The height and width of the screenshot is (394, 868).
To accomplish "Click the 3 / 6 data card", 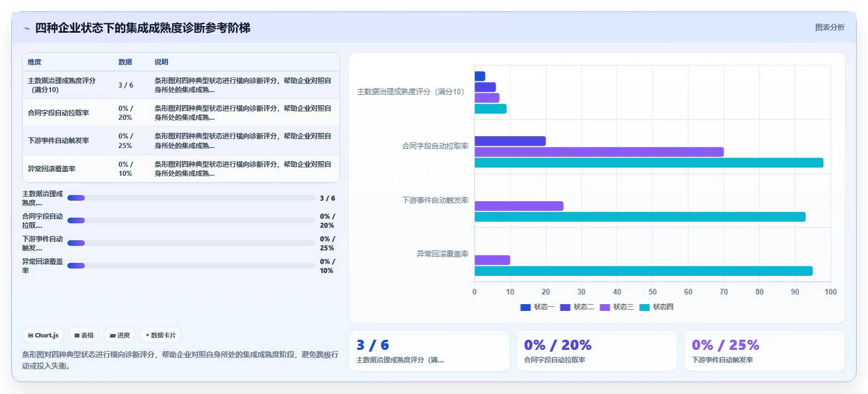I will 429,350.
